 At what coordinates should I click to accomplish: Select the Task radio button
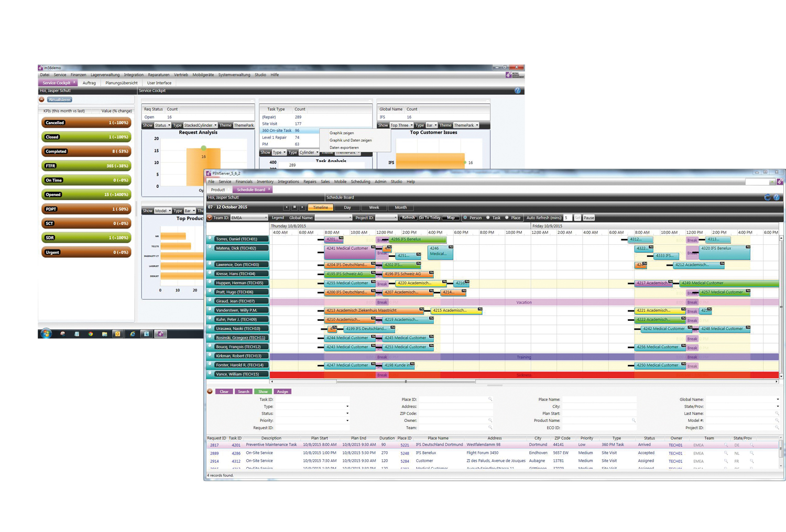488,218
